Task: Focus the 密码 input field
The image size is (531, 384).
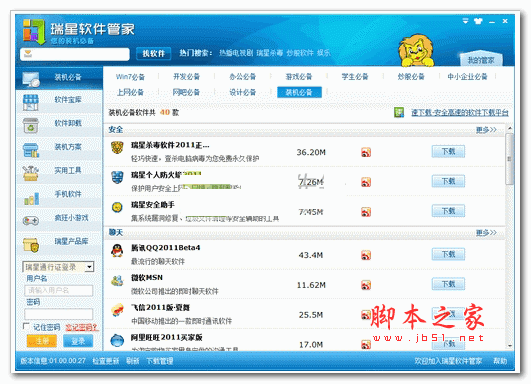Action: pyautogui.click(x=59, y=314)
